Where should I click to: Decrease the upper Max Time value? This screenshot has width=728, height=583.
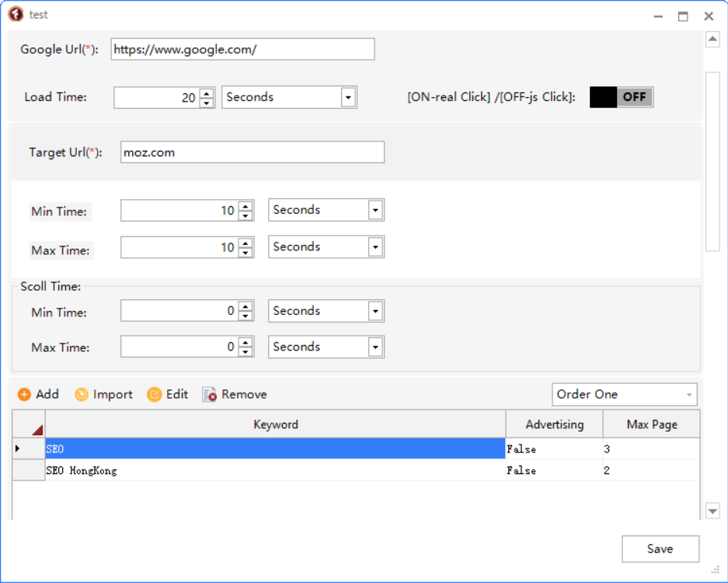(x=246, y=253)
